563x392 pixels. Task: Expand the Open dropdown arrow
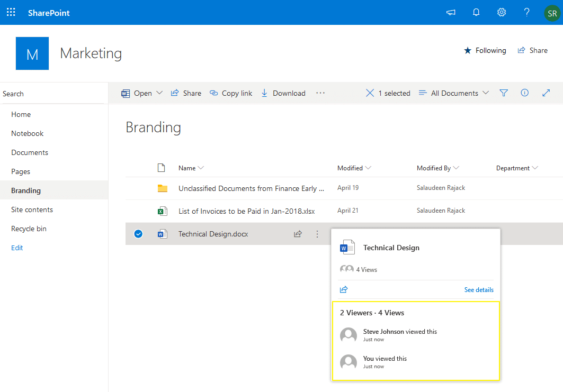tap(159, 93)
